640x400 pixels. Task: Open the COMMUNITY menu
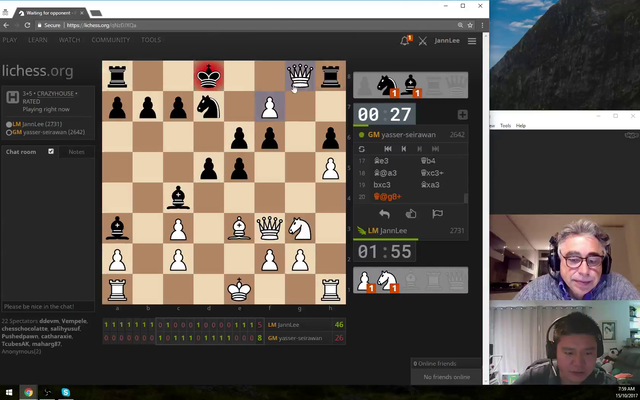coord(111,40)
